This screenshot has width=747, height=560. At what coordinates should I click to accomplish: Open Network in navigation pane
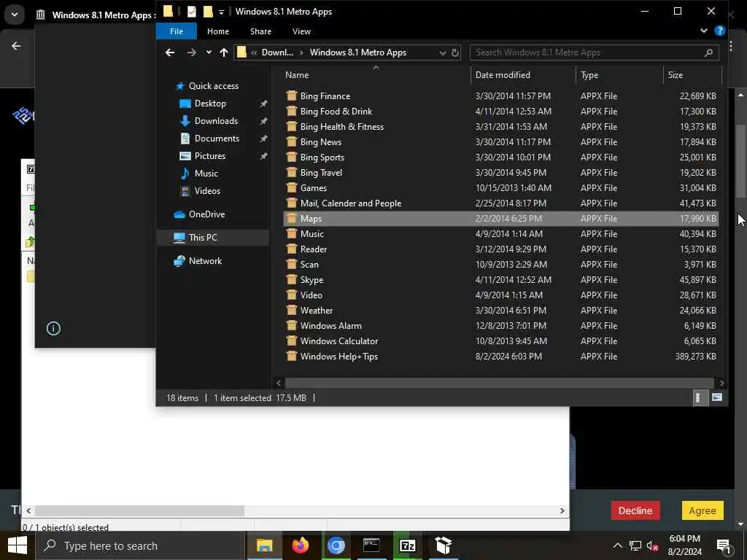click(205, 261)
